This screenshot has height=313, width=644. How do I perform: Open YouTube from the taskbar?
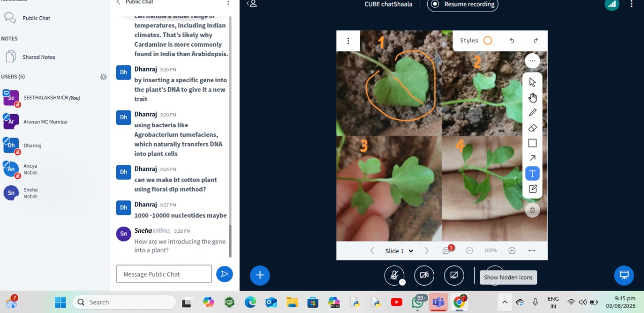397,302
